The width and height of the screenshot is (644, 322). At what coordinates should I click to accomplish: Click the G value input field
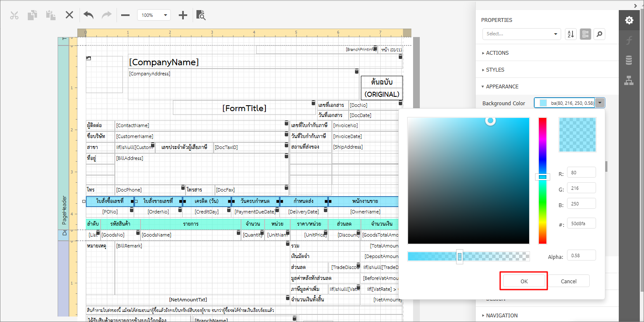coord(581,188)
